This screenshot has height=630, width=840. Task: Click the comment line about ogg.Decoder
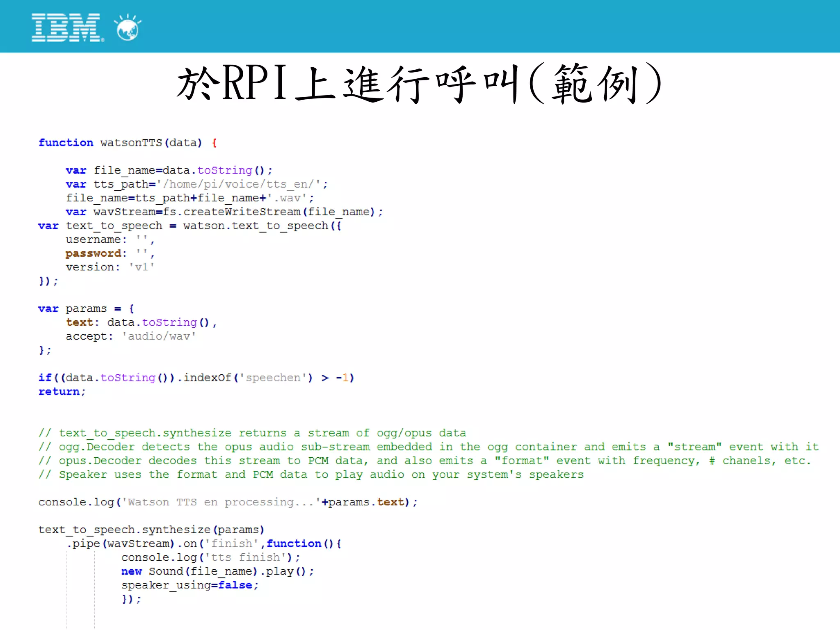pyautogui.click(x=429, y=447)
